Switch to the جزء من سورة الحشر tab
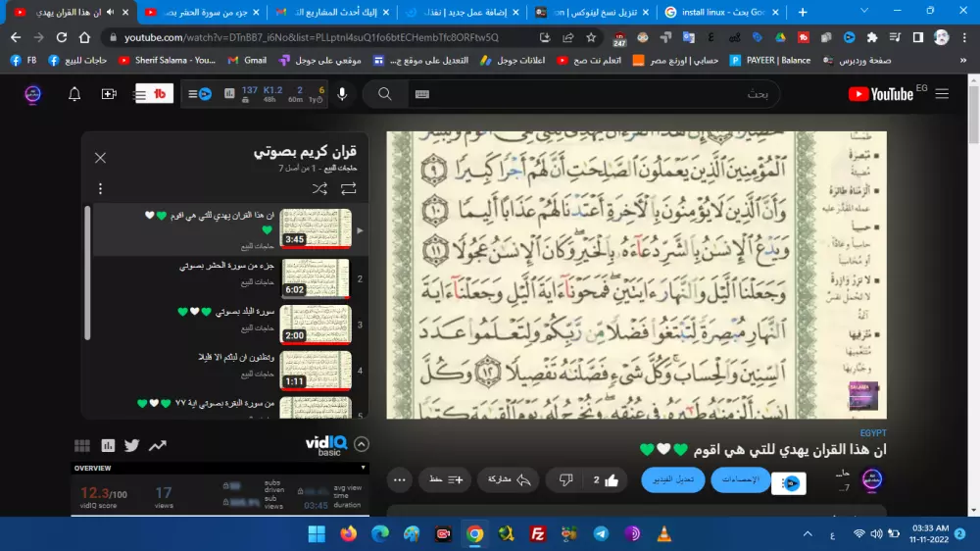980x551 pixels. pyautogui.click(x=202, y=12)
